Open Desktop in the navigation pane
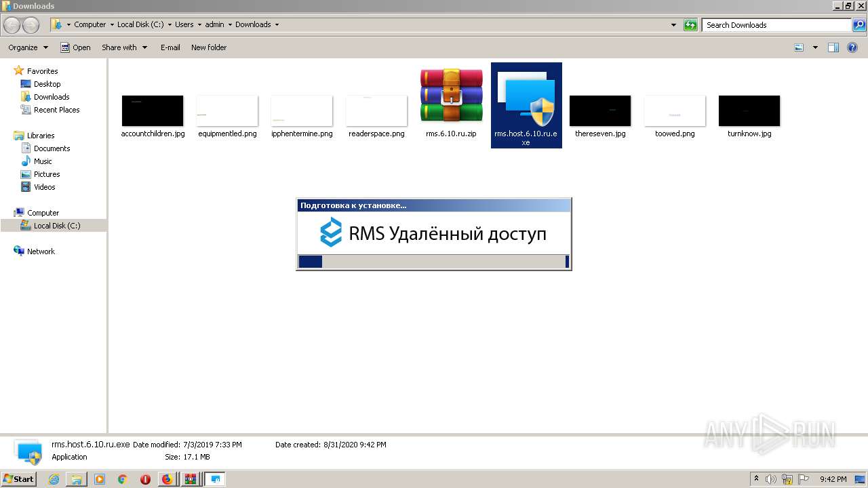The image size is (868, 488). click(x=47, y=84)
